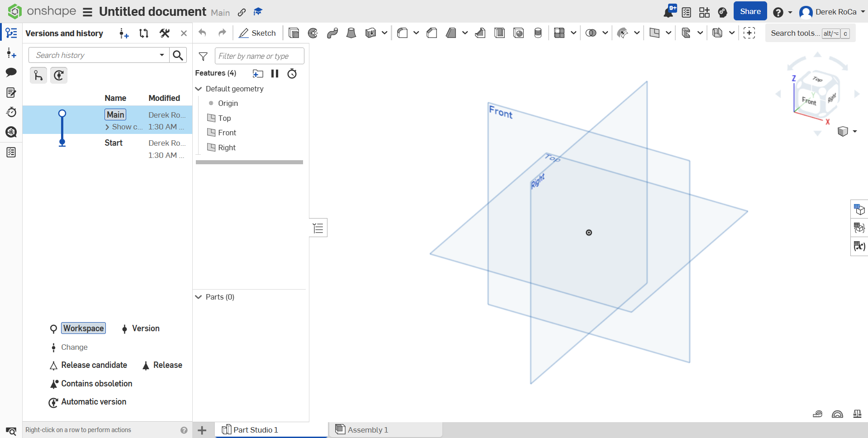
Task: Toggle the feature list panel visibility
Action: pyautogui.click(x=318, y=228)
